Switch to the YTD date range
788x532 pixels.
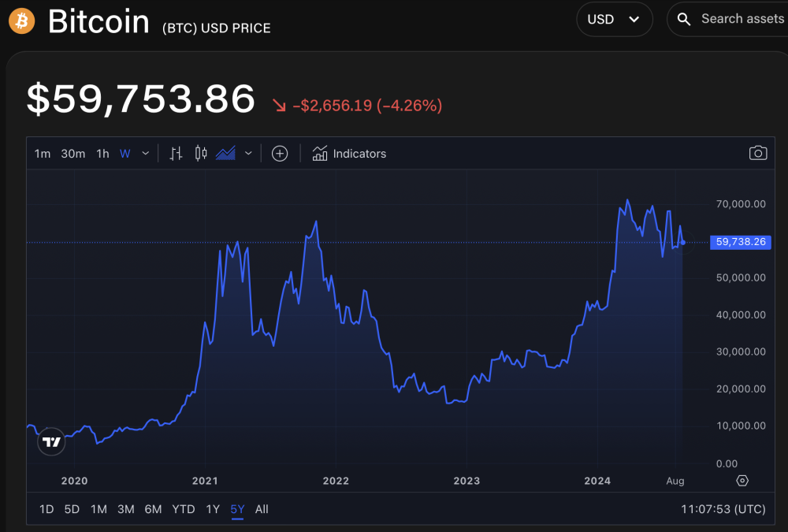click(184, 509)
